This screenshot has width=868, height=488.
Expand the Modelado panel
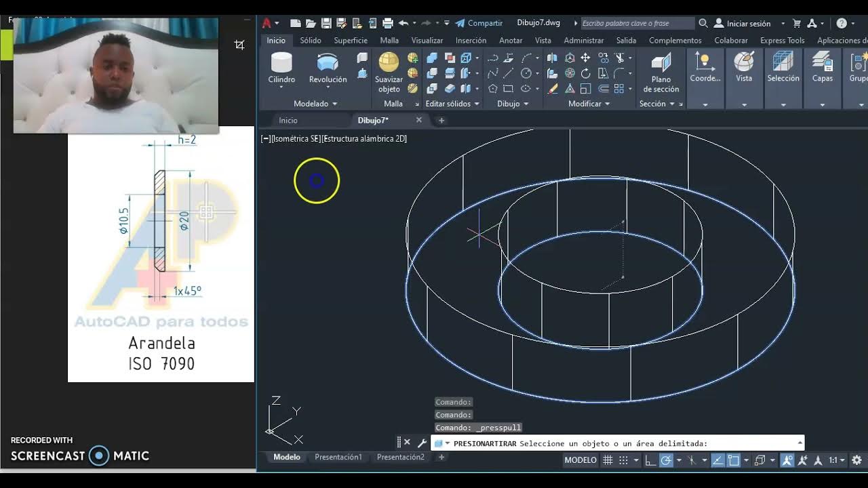coord(315,104)
